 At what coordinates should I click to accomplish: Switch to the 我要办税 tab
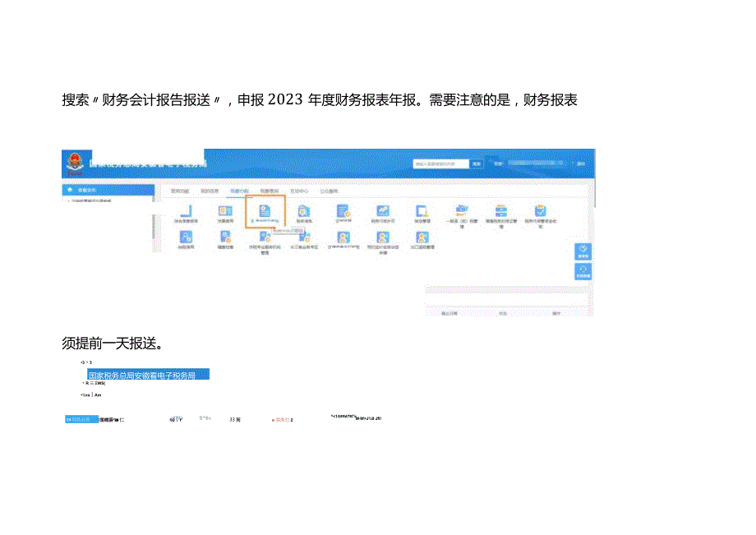point(239,191)
